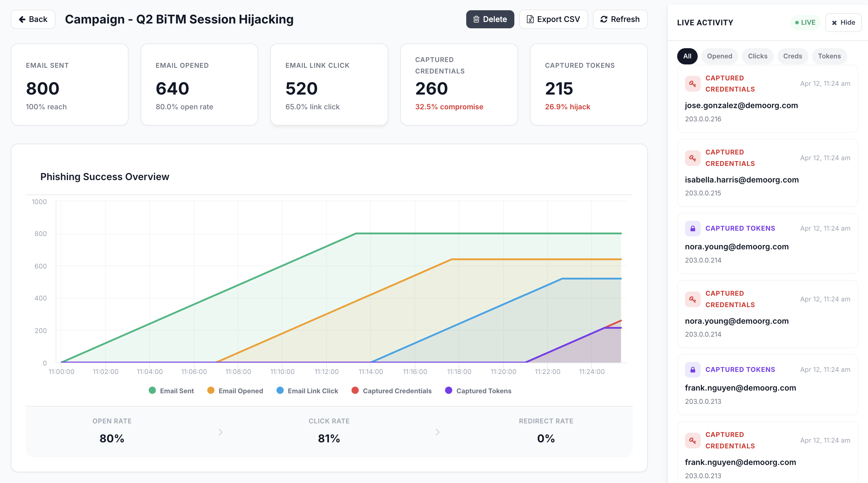
Task: Click the campaign title heading
Action: (179, 19)
